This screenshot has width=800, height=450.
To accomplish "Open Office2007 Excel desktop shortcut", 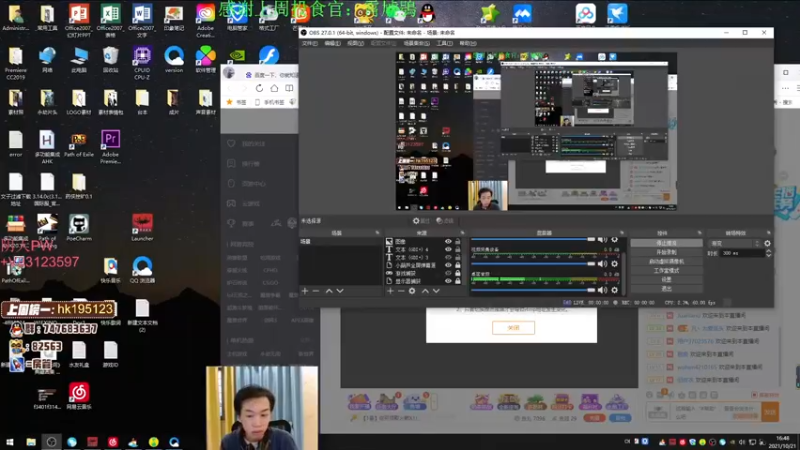I will pos(110,21).
